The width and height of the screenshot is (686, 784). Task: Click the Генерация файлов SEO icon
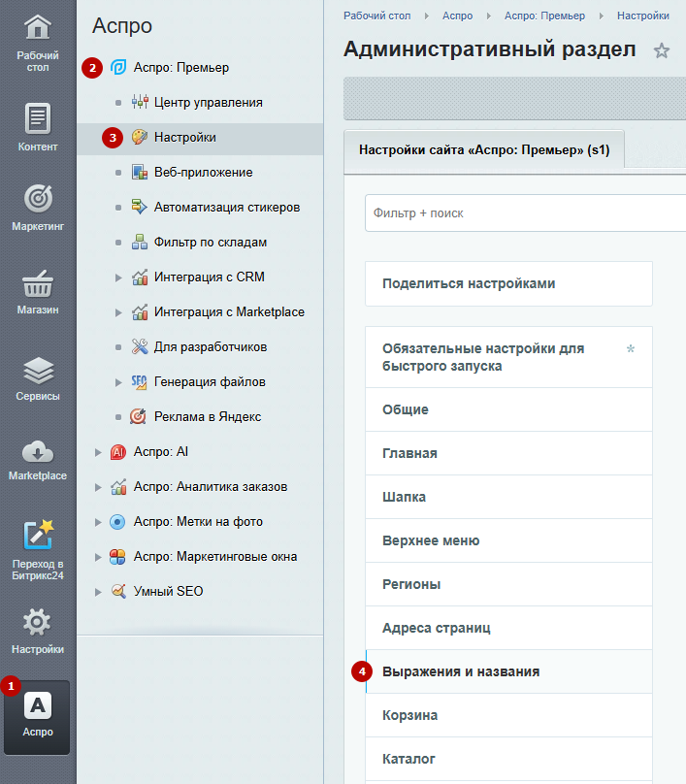click(140, 382)
